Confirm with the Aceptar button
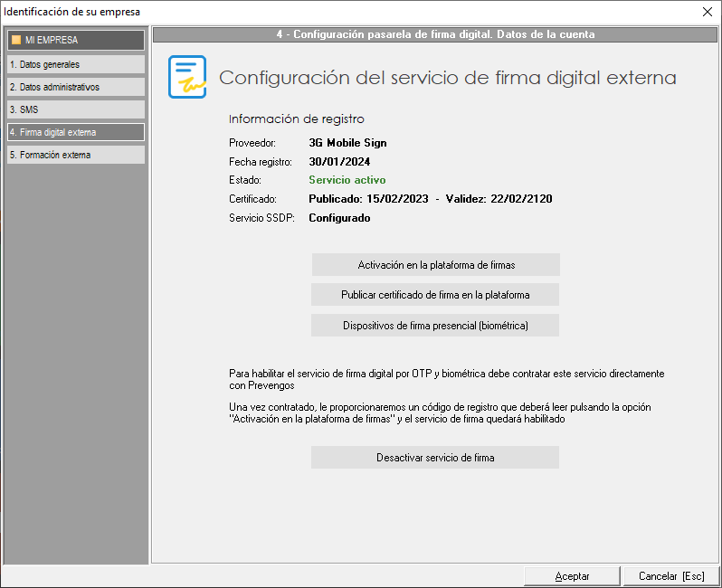The height and width of the screenshot is (588, 722). (x=572, y=576)
